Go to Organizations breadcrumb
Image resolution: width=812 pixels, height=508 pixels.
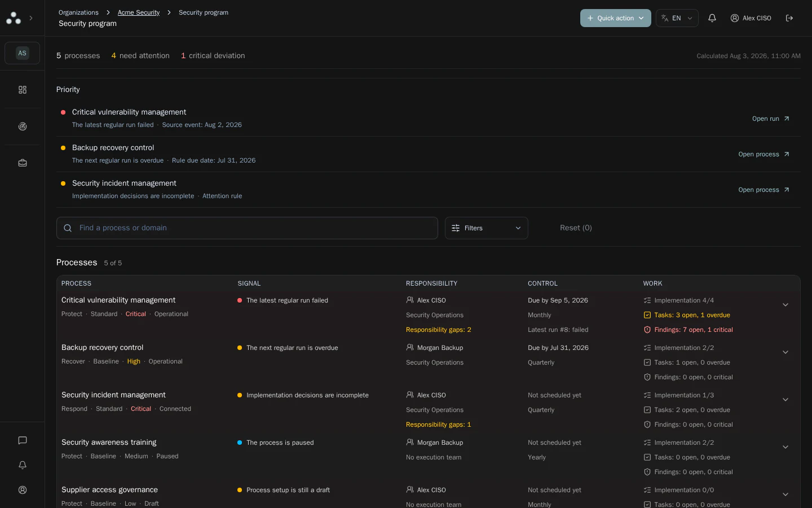click(78, 12)
